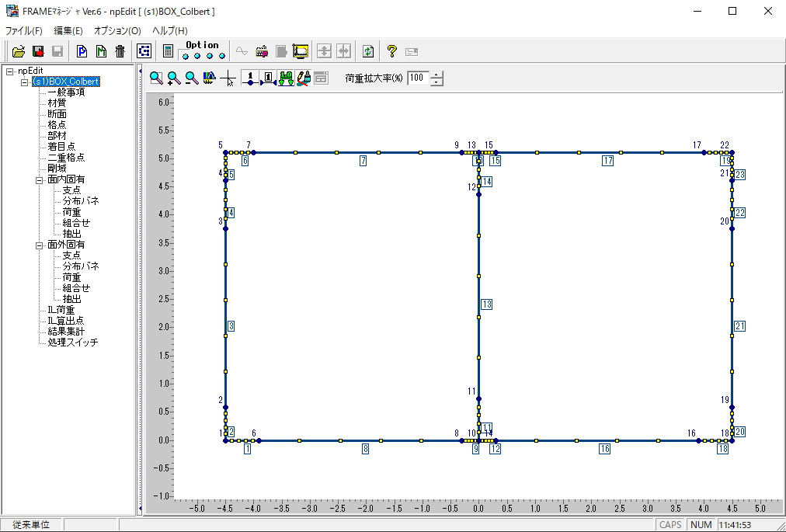Open the ヘルプ(H) menu

pos(170,30)
